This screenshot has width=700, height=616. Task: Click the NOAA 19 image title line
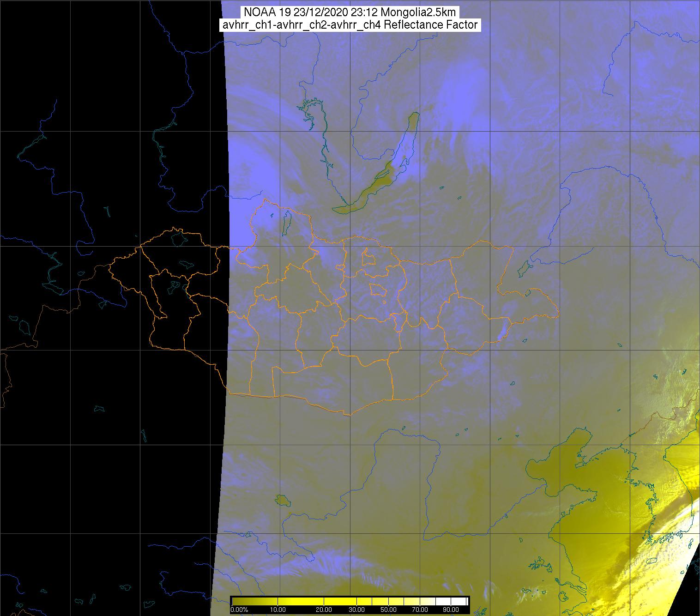(x=350, y=12)
